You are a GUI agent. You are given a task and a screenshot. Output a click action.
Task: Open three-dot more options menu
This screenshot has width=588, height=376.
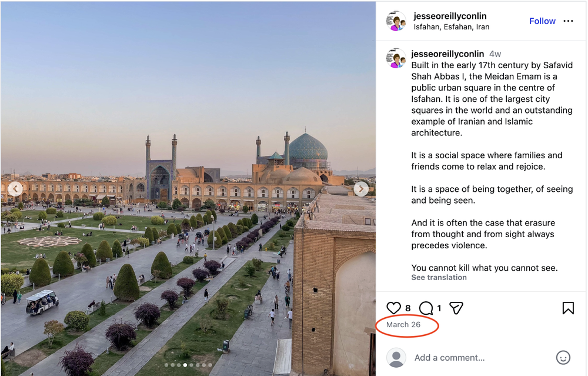tap(568, 21)
